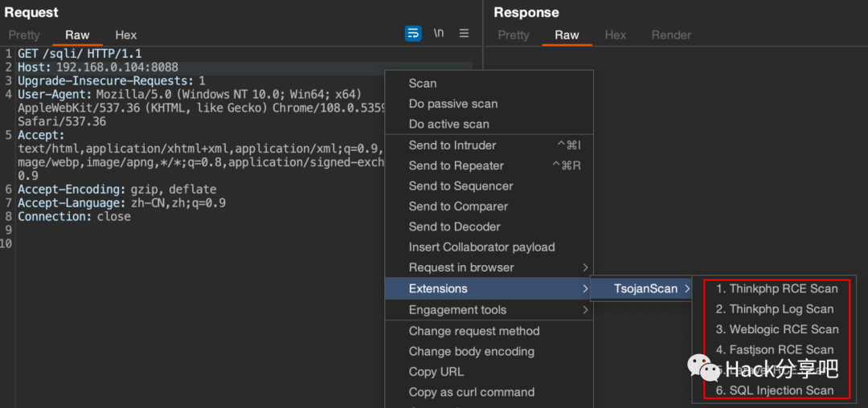Switch to the Response Pretty tab

coord(514,35)
